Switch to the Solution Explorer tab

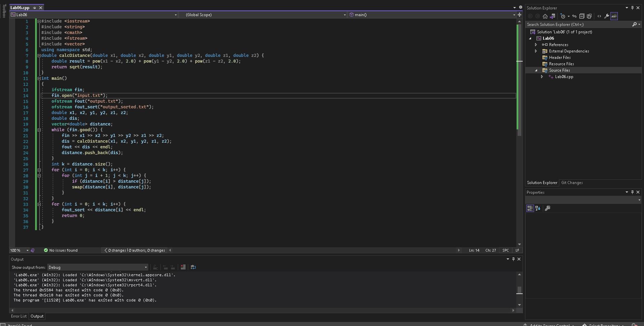point(542,183)
